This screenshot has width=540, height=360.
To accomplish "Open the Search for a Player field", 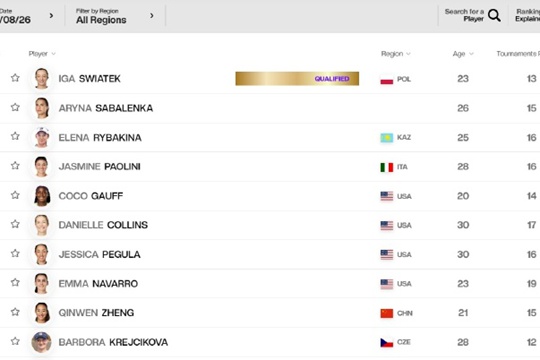I will point(472,16).
